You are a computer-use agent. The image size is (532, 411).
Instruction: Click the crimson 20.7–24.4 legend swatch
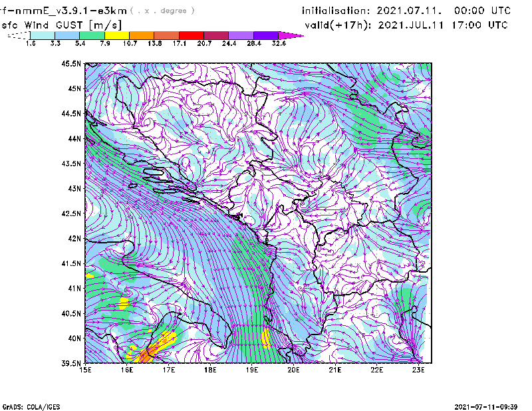click(x=217, y=35)
